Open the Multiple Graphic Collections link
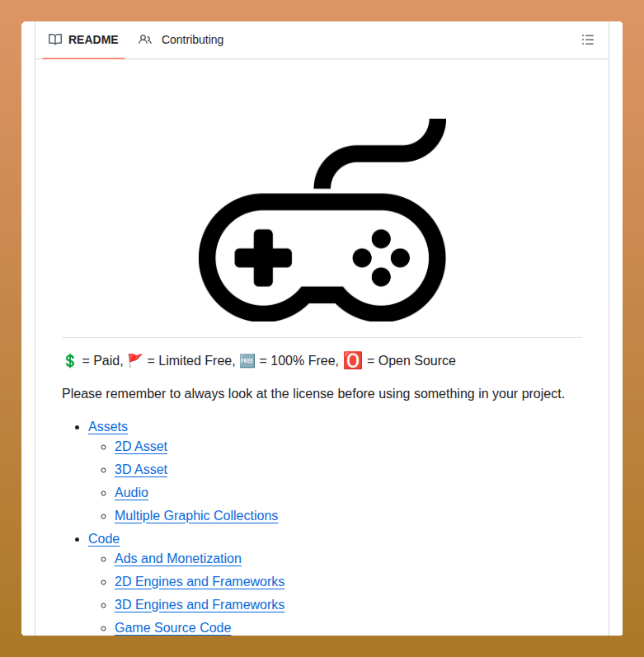The width and height of the screenshot is (644, 657). [196, 516]
